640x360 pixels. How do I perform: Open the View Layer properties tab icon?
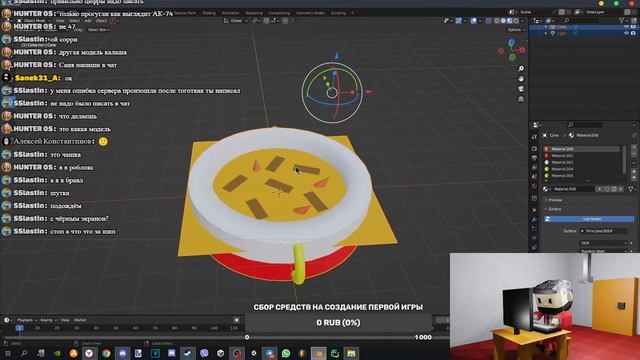(534, 167)
